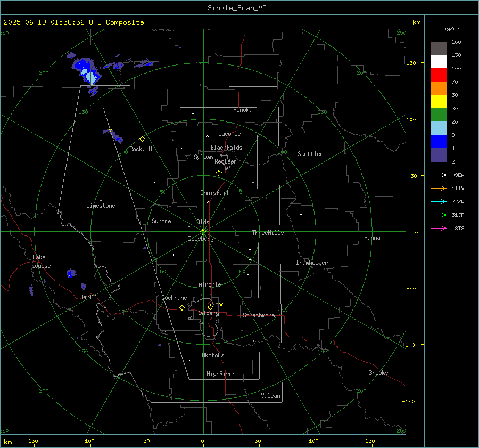Click the Ponoka city label
This screenshot has width=479, height=448.
pos(243,110)
